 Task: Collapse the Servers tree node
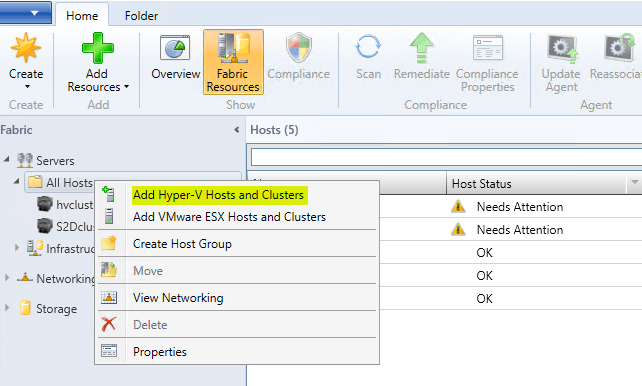pyautogui.click(x=6, y=159)
